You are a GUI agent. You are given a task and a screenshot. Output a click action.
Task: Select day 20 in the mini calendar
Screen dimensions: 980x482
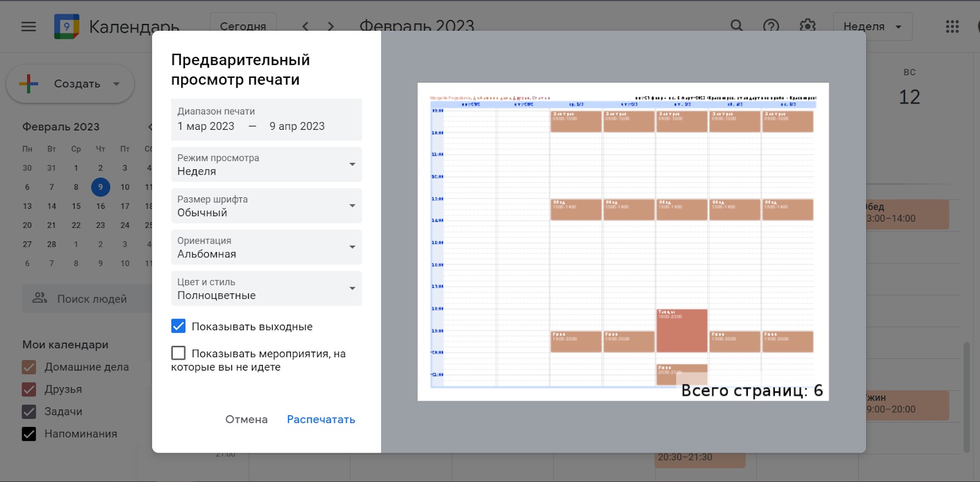click(x=27, y=225)
